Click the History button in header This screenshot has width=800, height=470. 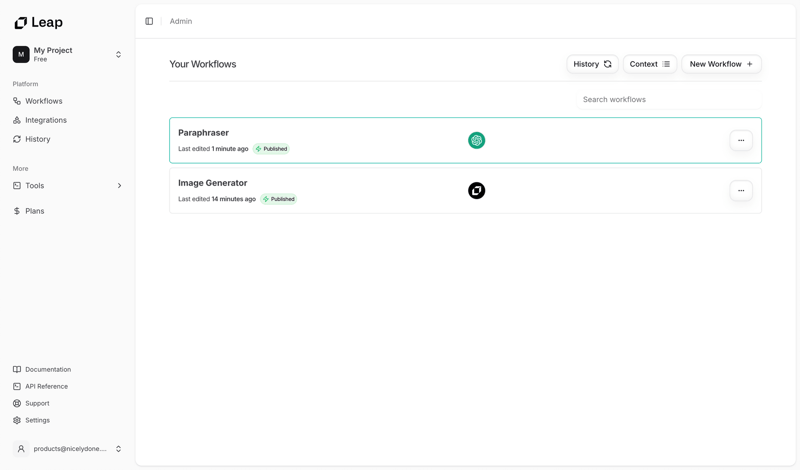[x=592, y=64]
